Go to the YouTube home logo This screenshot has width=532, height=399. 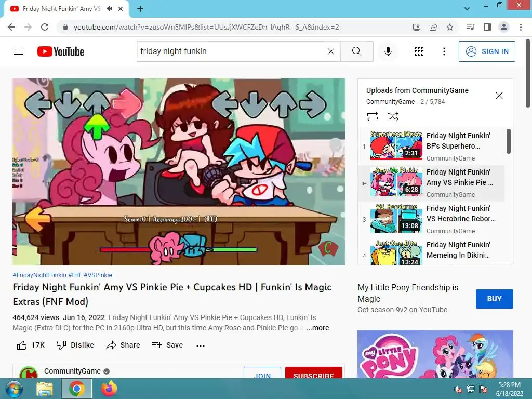coord(61,51)
